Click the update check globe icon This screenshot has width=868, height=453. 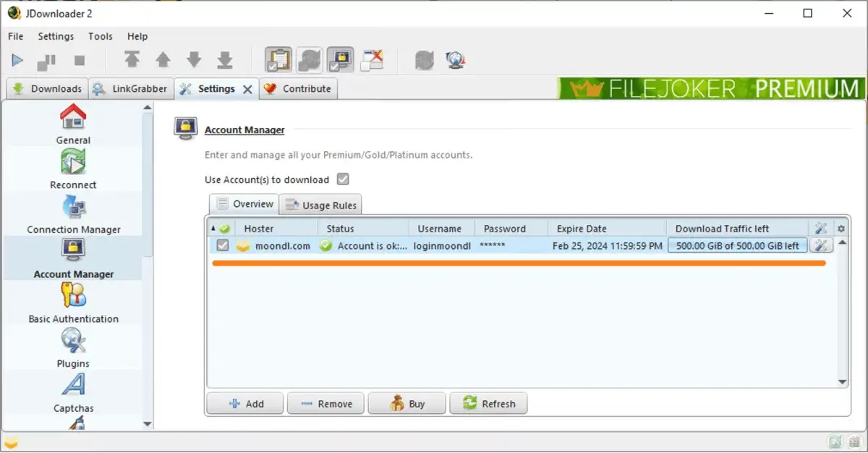[455, 60]
